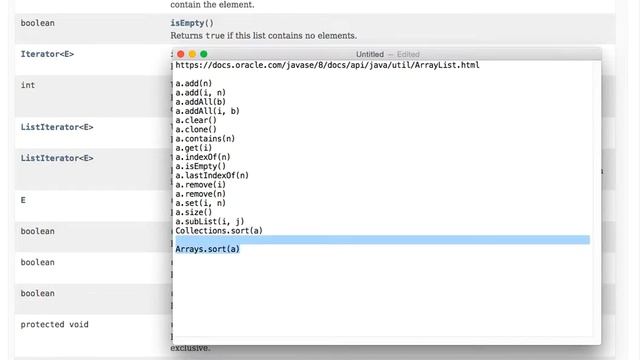The width and height of the screenshot is (640, 360).
Task: Click the highlighted blank line above Arrays.sort
Action: 382,240
